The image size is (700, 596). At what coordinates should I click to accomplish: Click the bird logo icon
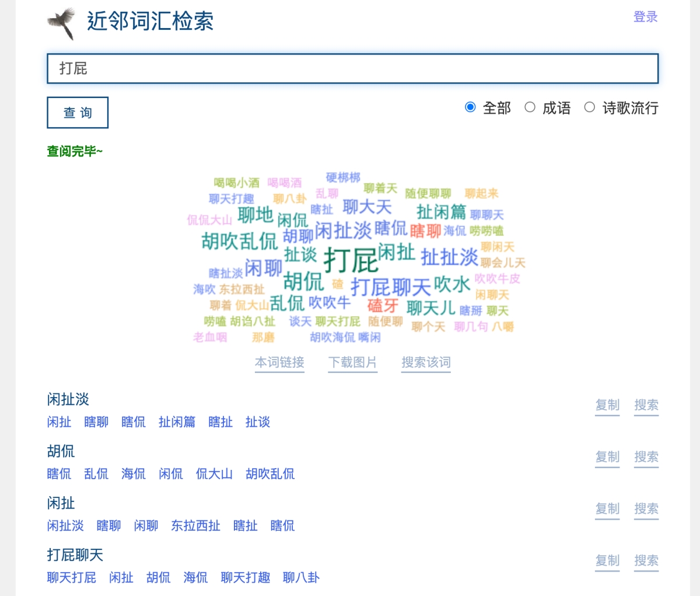click(x=61, y=23)
